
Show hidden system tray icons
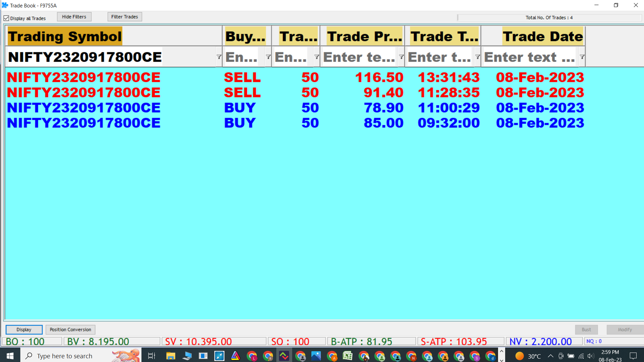pos(550,356)
